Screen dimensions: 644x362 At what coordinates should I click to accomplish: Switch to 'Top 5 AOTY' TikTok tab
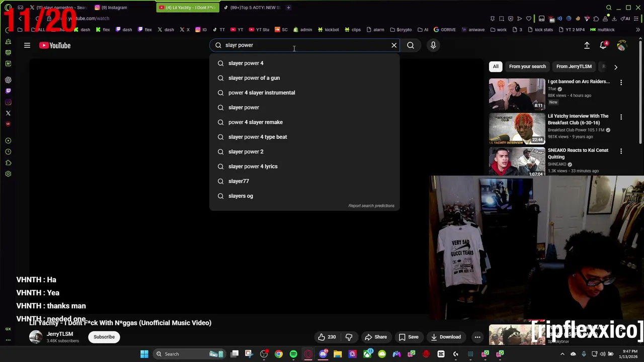(252, 8)
